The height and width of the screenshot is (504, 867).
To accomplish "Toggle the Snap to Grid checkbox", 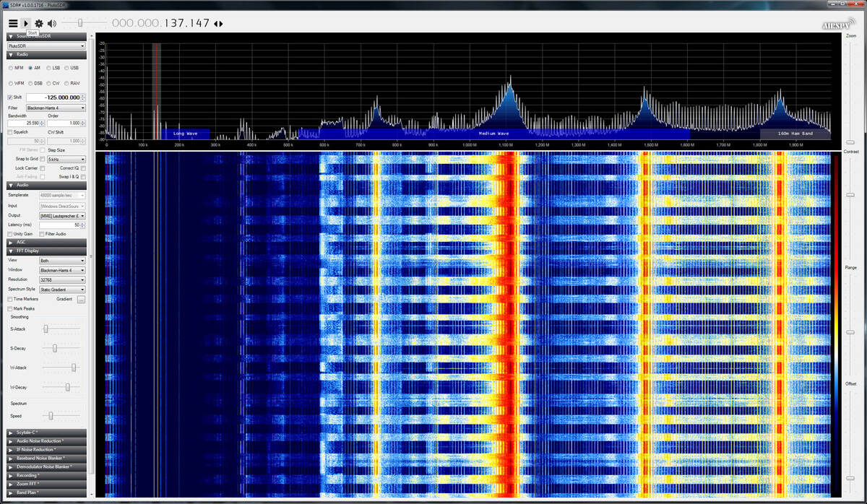I will [x=43, y=159].
